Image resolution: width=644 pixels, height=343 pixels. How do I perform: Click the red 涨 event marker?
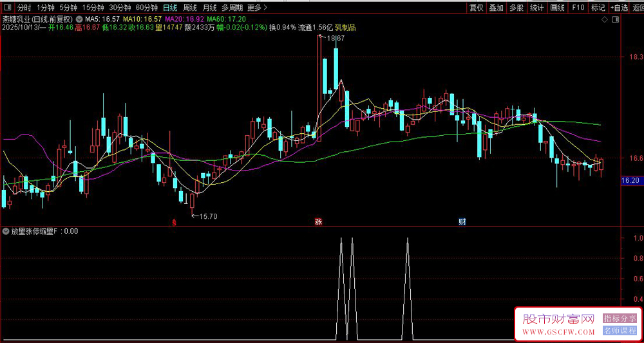[x=318, y=222]
